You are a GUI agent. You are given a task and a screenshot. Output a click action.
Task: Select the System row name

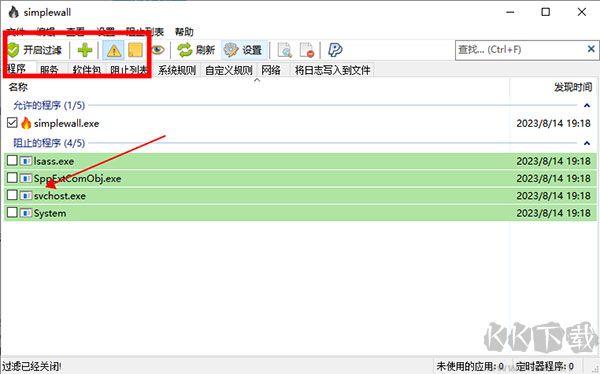click(x=50, y=213)
